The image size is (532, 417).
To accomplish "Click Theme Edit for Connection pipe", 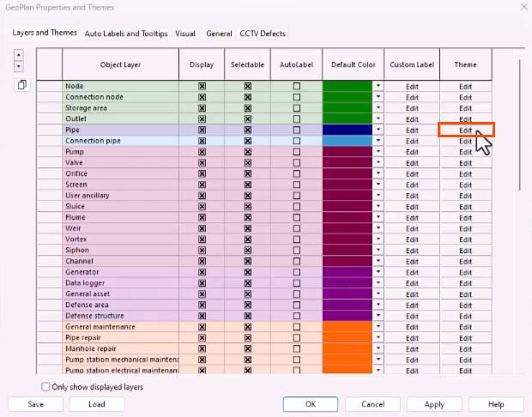I will pos(465,142).
